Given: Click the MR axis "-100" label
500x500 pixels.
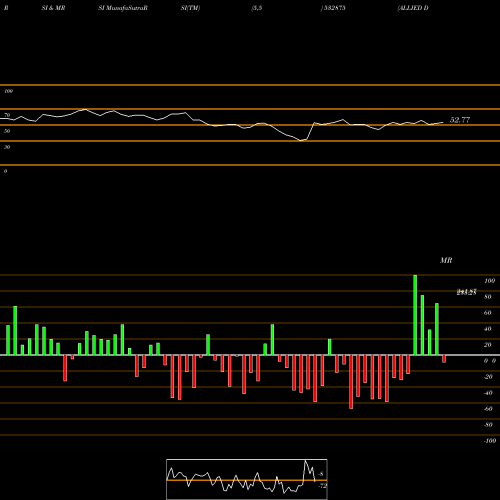Looking at the screenshot, I should pos(490,441).
